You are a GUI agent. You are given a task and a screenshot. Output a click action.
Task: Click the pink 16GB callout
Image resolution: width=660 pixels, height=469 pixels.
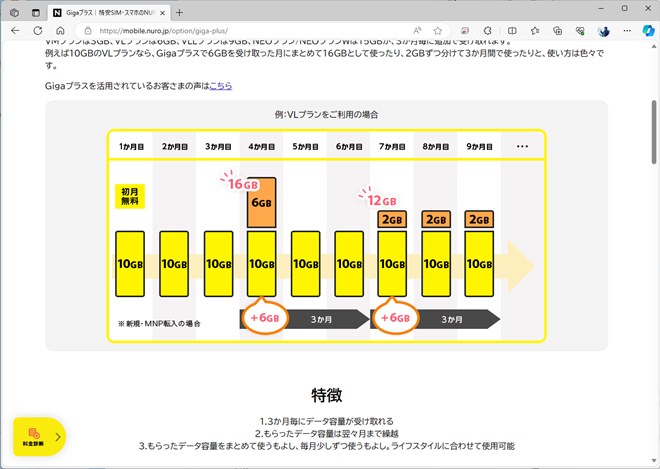[x=242, y=183]
